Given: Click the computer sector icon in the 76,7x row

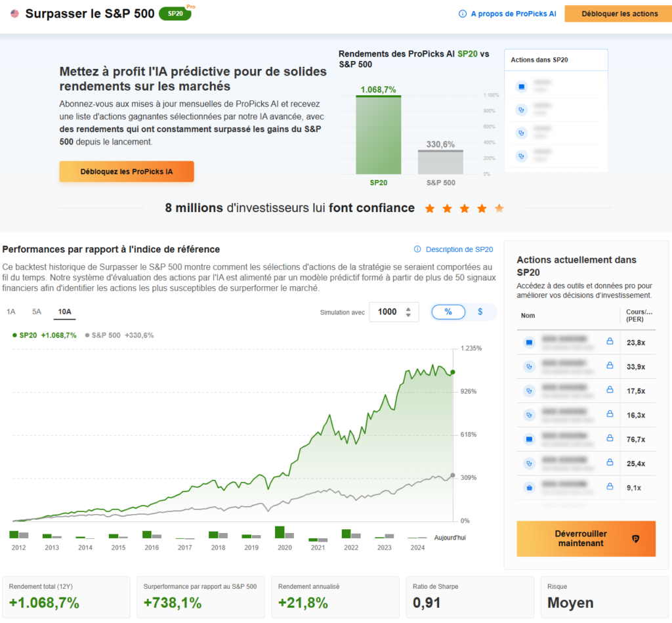Looking at the screenshot, I should 530,439.
